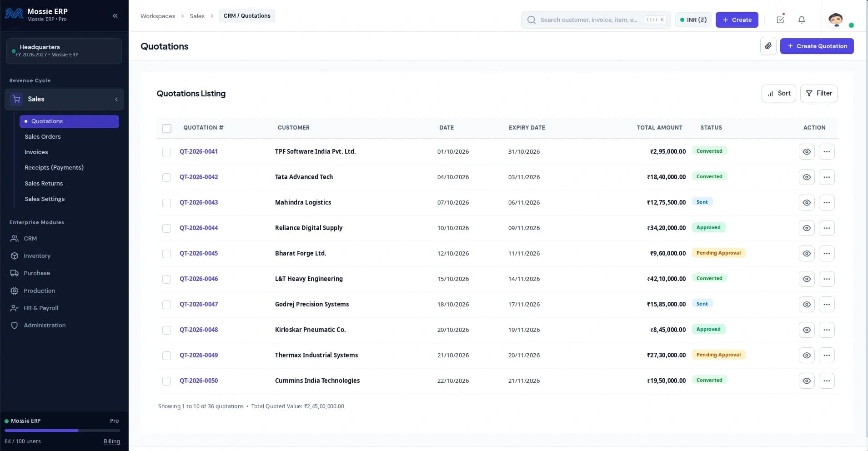View Bharat Forge quotation eye icon
Image resolution: width=868 pixels, height=451 pixels.
(807, 253)
